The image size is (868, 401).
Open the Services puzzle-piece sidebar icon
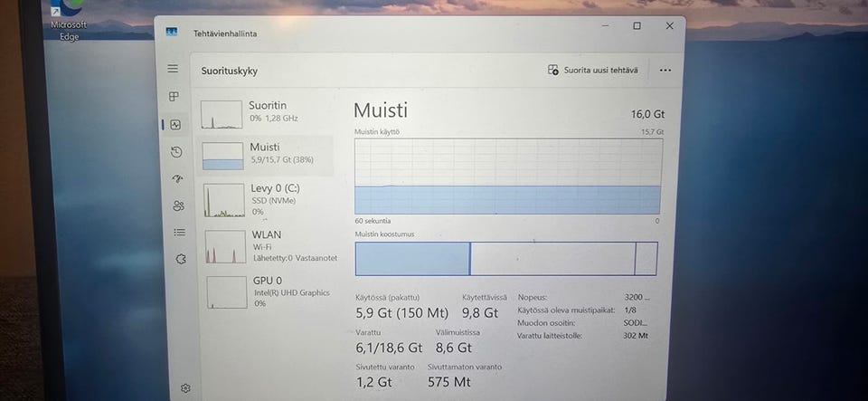click(x=181, y=259)
